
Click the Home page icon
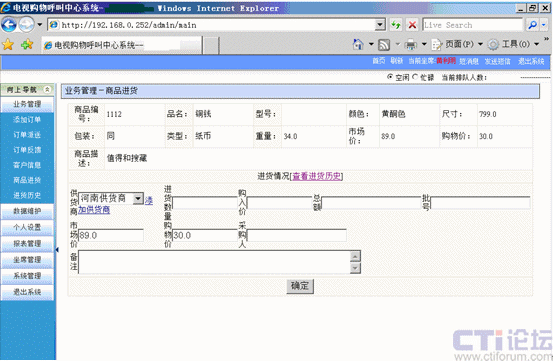click(358, 44)
